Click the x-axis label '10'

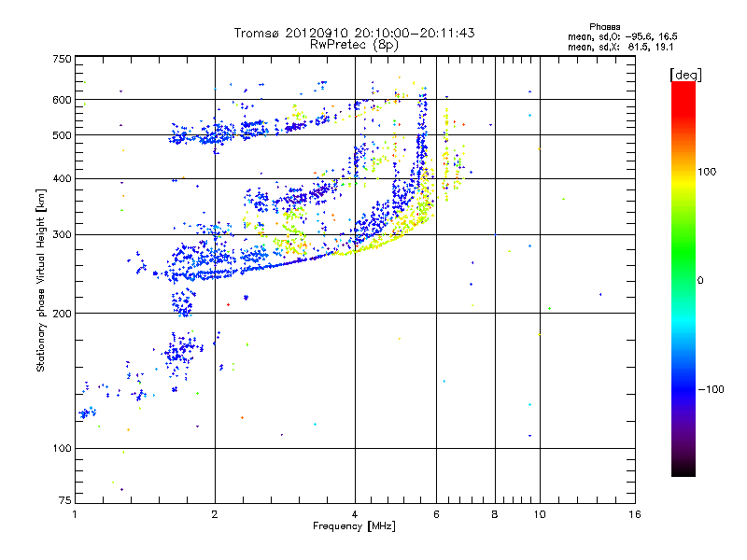tap(540, 514)
